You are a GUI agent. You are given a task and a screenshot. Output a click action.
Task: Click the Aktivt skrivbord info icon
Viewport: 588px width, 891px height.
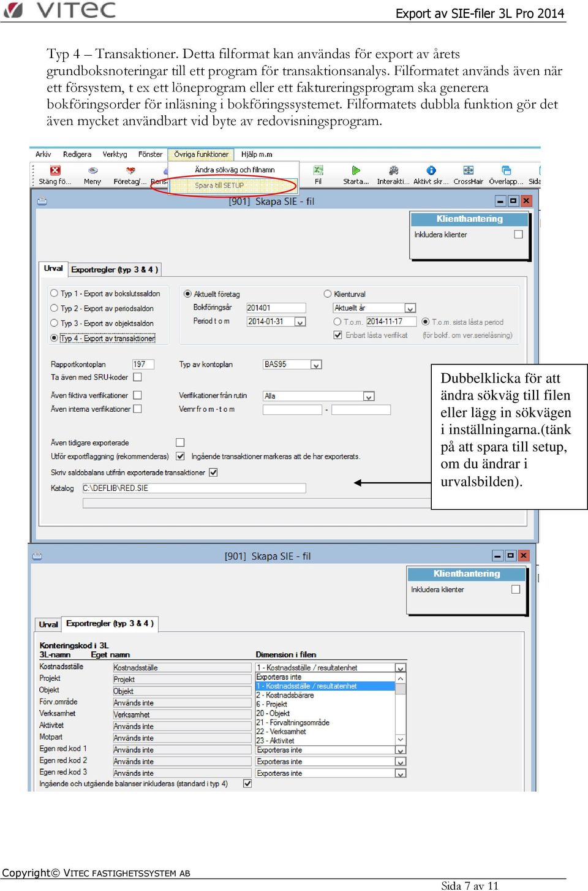(x=431, y=170)
